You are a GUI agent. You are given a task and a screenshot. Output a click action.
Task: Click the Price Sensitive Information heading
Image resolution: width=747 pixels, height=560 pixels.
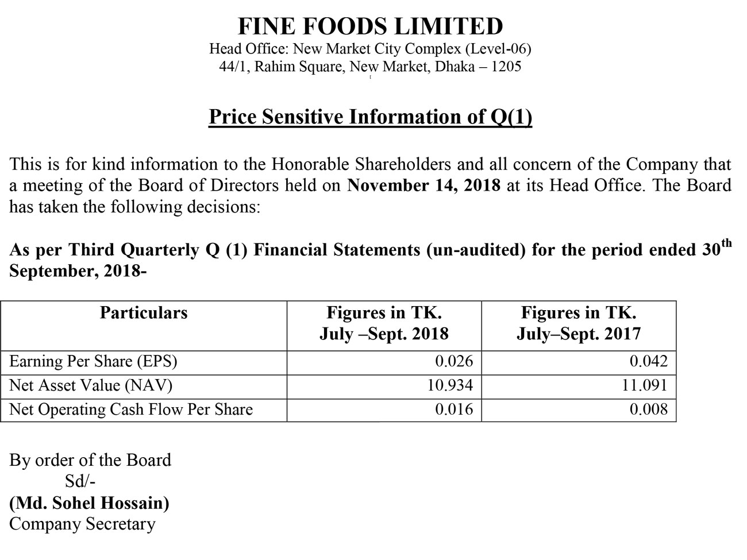click(370, 117)
